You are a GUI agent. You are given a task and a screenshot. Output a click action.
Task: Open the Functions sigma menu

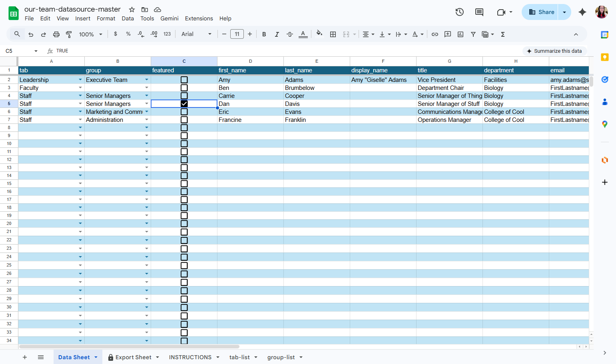coord(503,34)
